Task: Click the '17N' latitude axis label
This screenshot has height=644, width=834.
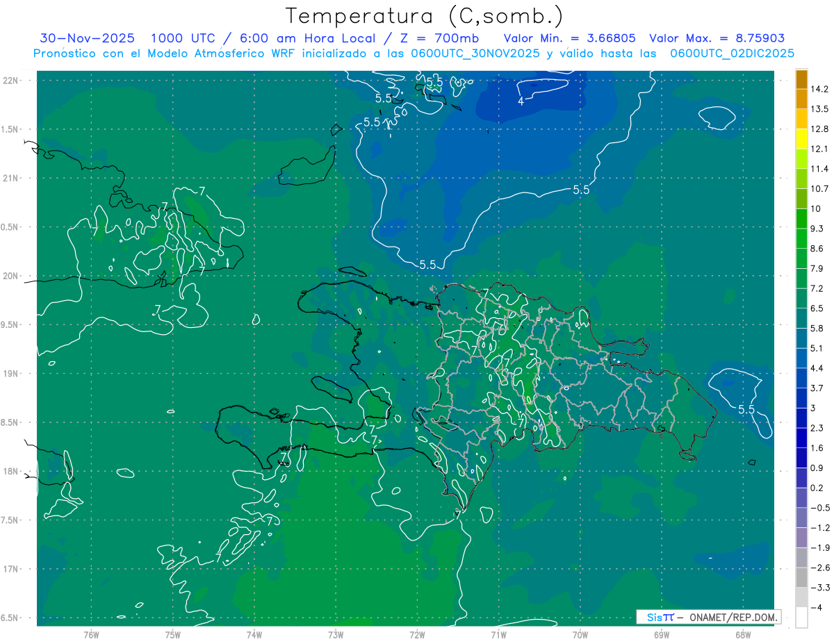Action: click(10, 570)
